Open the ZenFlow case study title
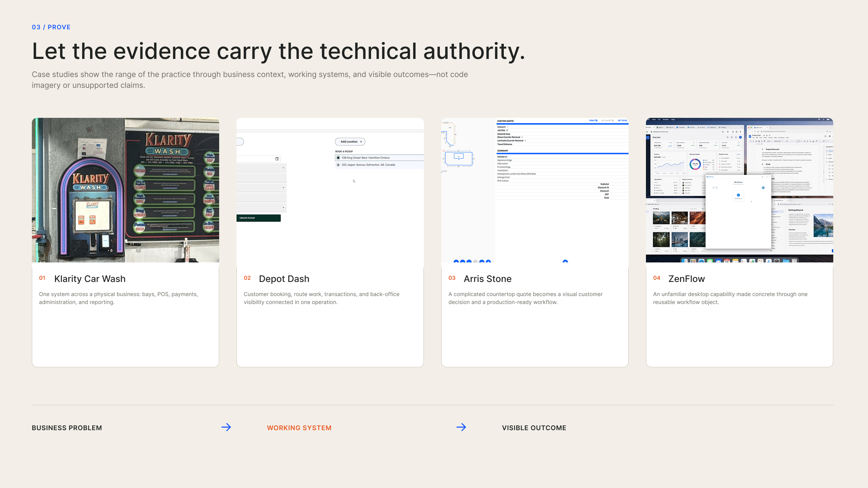868x488 pixels. 686,279
